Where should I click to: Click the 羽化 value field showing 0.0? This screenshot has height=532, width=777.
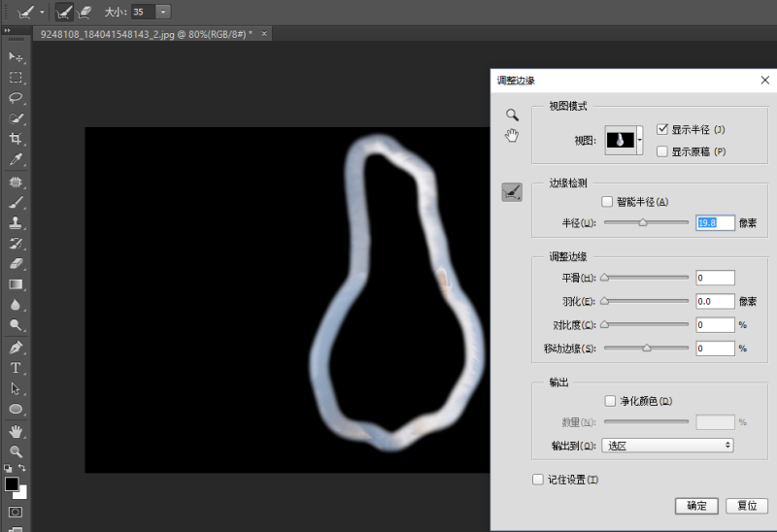[x=715, y=301]
